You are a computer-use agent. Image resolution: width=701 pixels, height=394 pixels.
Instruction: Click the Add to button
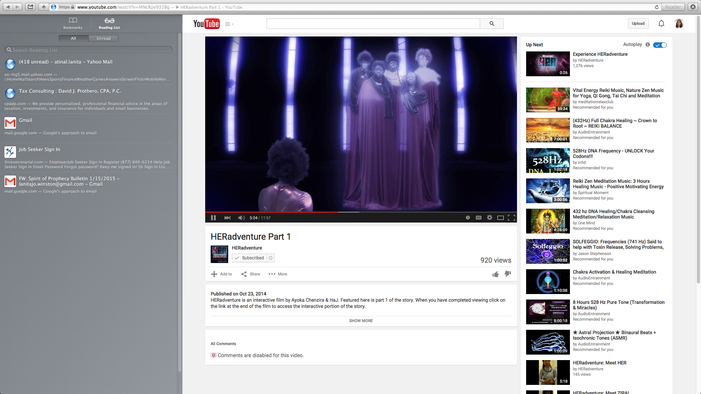(x=221, y=274)
